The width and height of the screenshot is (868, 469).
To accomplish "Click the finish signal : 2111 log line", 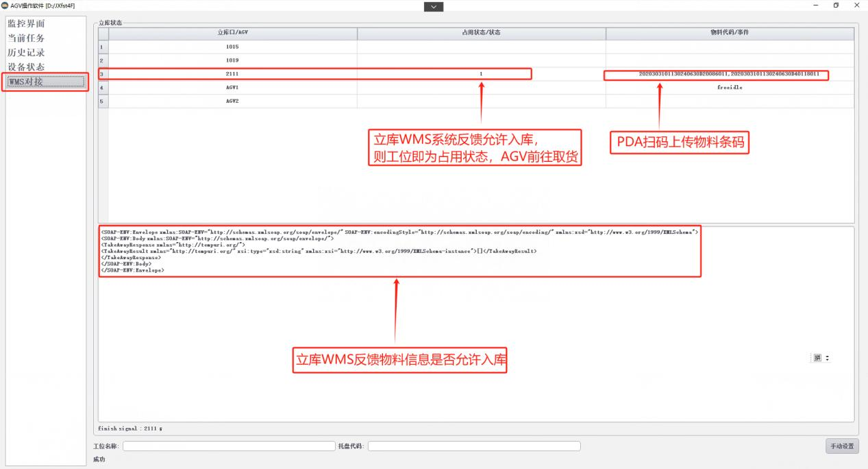I will (x=131, y=429).
